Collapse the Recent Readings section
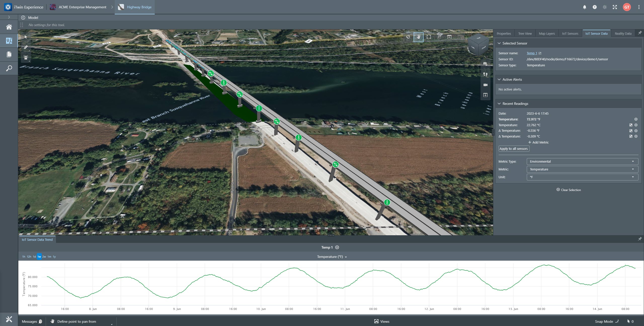Screen dimensions: 644x326 (x=499, y=104)
